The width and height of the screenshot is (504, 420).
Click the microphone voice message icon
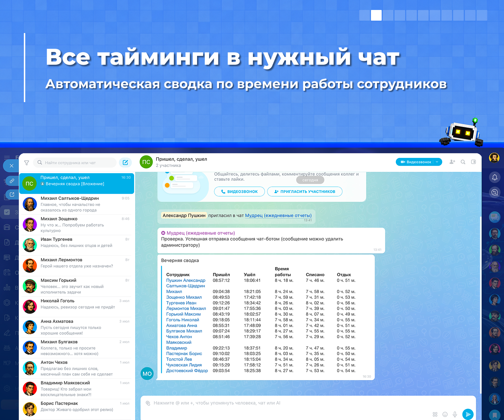tap(455, 414)
